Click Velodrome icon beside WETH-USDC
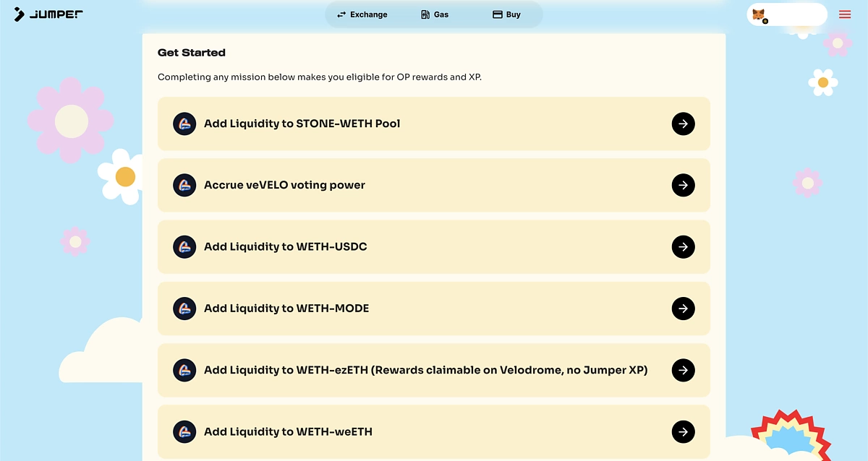The image size is (868, 461). (x=184, y=246)
